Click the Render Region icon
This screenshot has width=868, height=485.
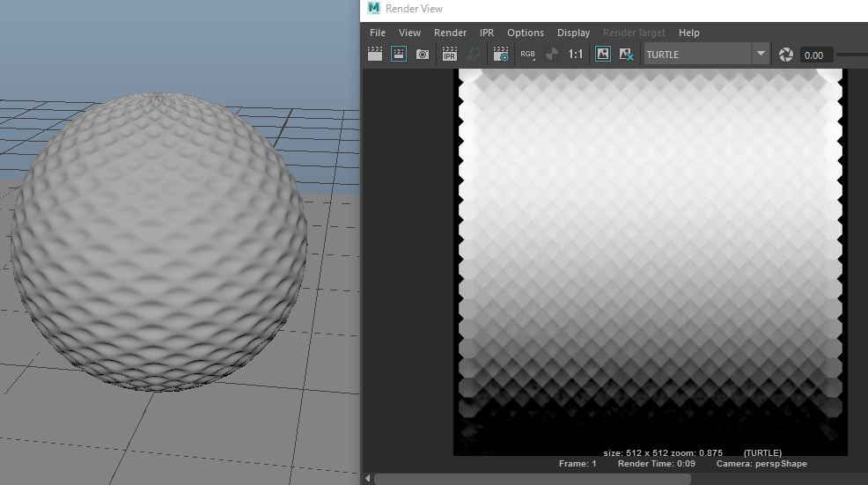pyautogui.click(x=399, y=55)
